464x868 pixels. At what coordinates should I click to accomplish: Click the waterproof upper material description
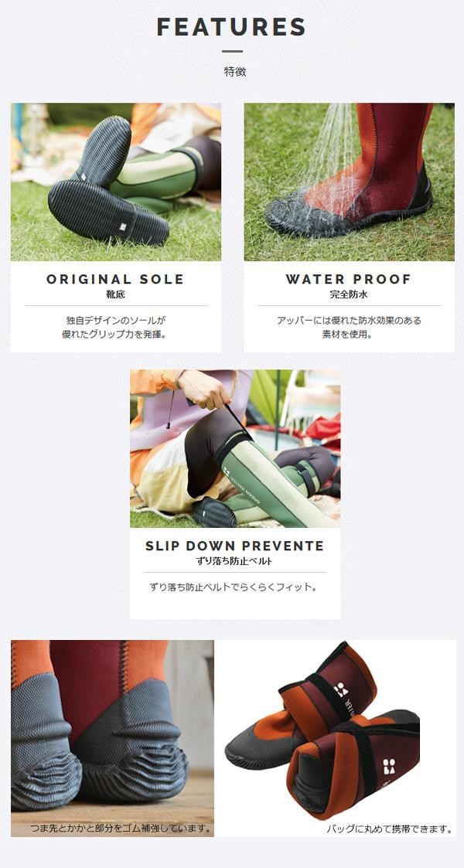tap(349, 327)
